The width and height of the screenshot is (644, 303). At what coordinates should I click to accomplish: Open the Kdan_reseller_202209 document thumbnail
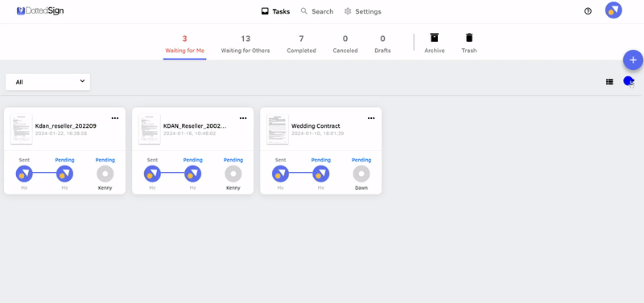click(22, 129)
